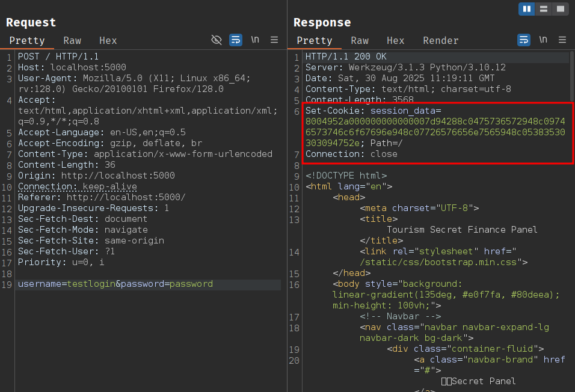Switch to Raw tab in Request
The height and width of the screenshot is (392, 575).
click(x=72, y=40)
